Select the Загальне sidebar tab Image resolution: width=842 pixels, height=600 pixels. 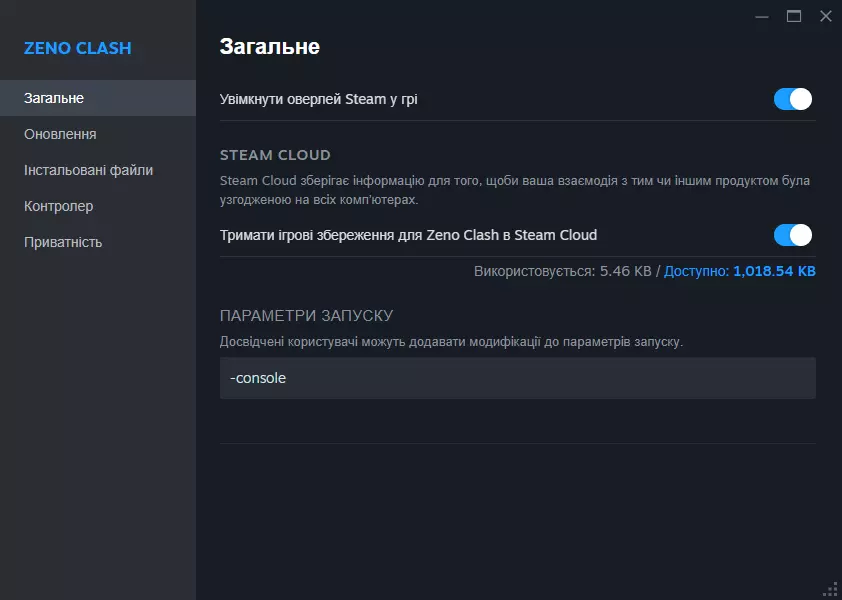click(x=54, y=98)
